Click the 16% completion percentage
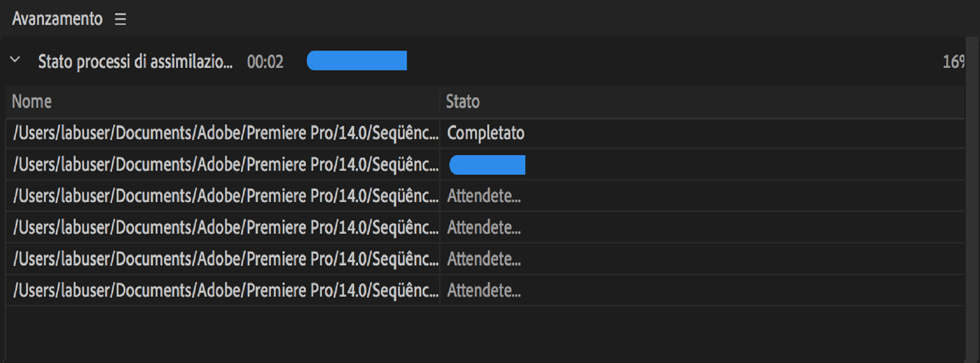Image resolution: width=980 pixels, height=363 pixels. (x=953, y=62)
